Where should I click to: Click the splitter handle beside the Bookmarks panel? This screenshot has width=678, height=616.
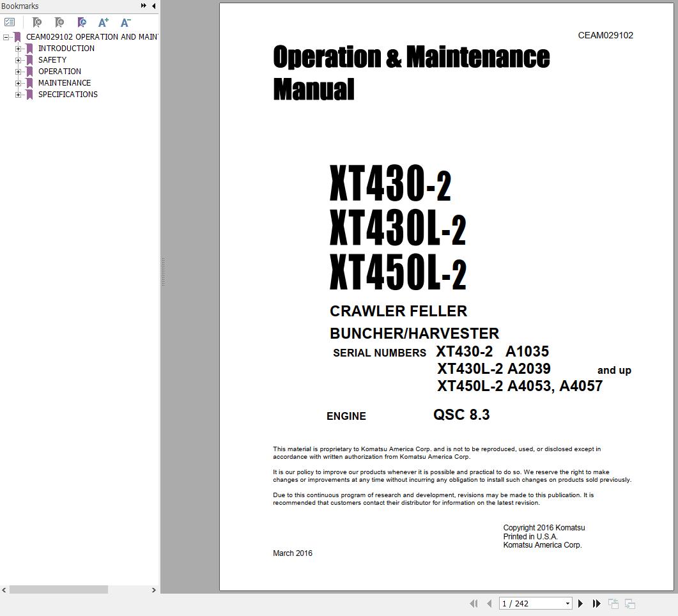point(163,272)
